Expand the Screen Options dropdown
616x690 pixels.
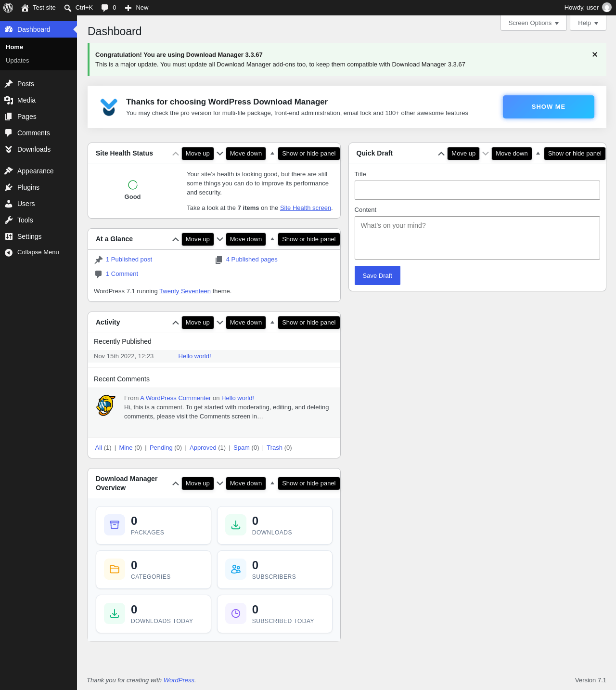point(534,23)
